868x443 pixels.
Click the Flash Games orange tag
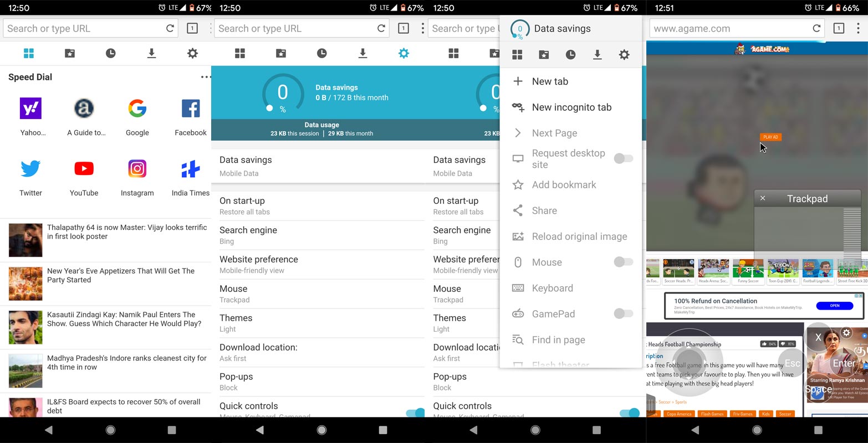tap(712, 414)
